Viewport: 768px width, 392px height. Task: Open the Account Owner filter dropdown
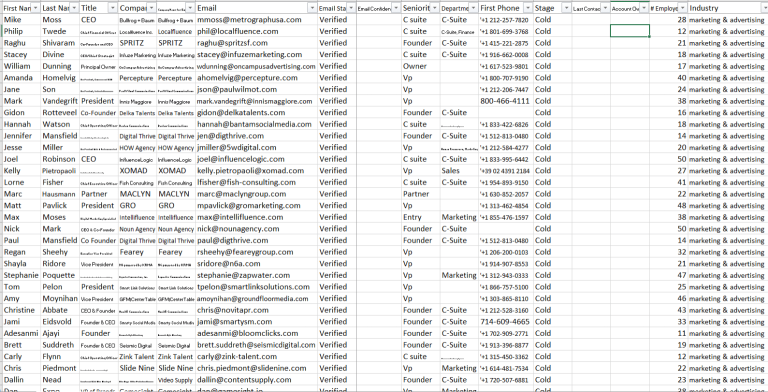[644, 8]
